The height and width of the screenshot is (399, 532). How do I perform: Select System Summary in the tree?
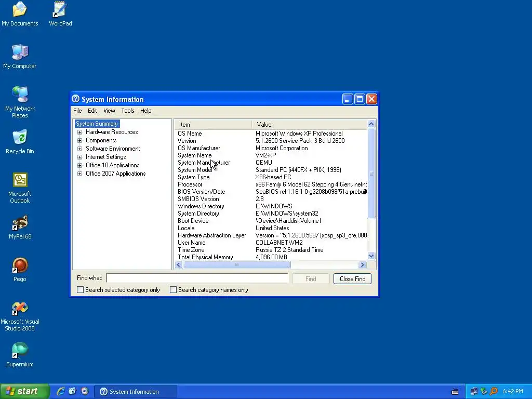click(97, 124)
